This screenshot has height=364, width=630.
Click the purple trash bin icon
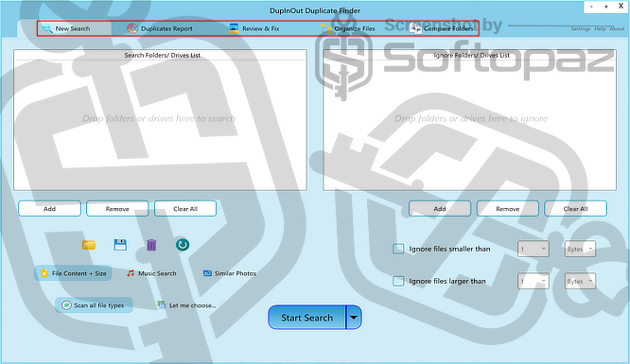pos(151,245)
